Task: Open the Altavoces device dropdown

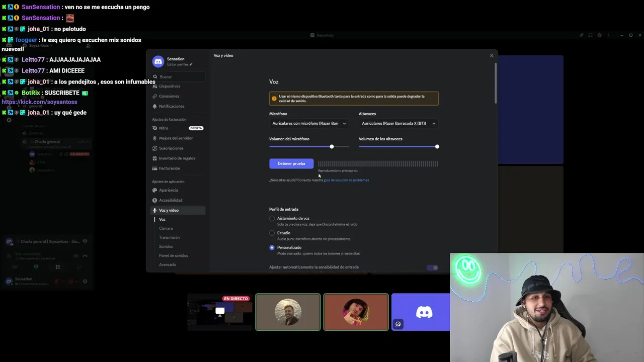Action: pos(398,123)
